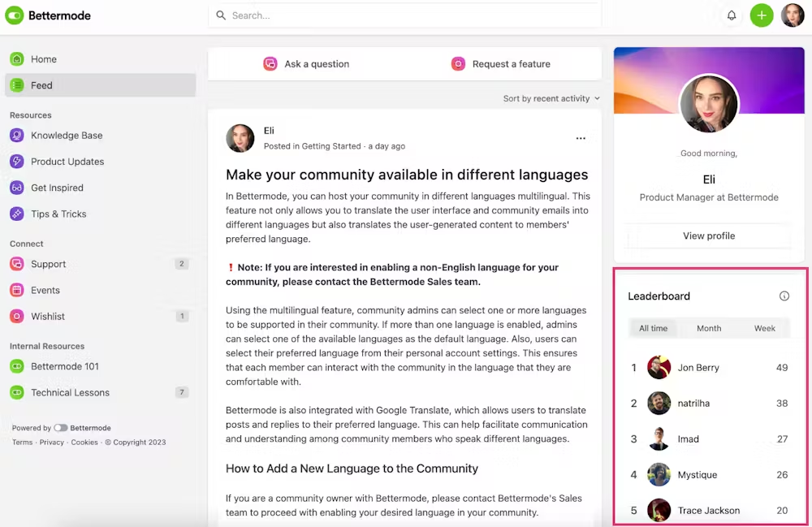This screenshot has width=812, height=527.
Task: Open Knowledge Base from the sidebar
Action: coord(65,135)
